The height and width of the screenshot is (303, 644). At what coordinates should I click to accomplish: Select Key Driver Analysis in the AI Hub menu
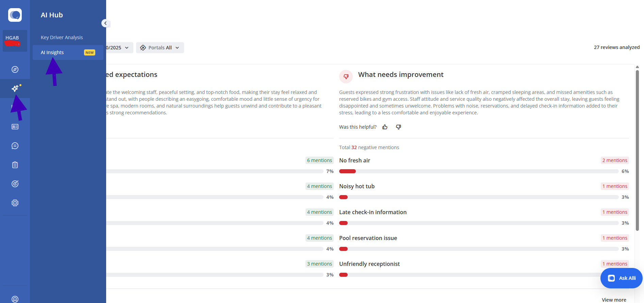tap(62, 37)
